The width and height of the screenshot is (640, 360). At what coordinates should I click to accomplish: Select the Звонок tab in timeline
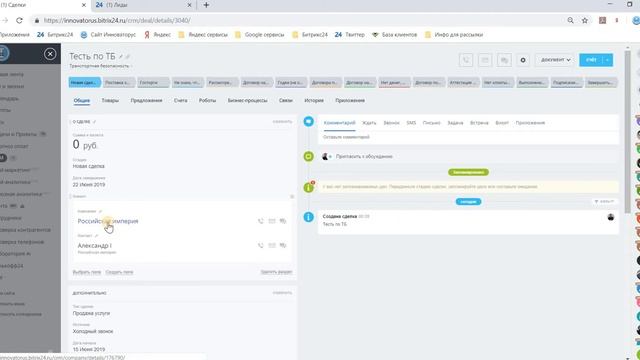391,123
